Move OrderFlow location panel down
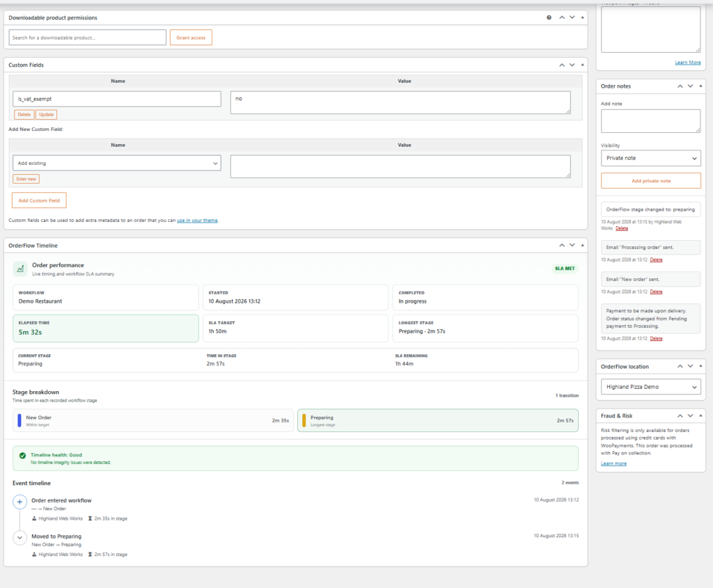713x588 pixels. [x=690, y=366]
